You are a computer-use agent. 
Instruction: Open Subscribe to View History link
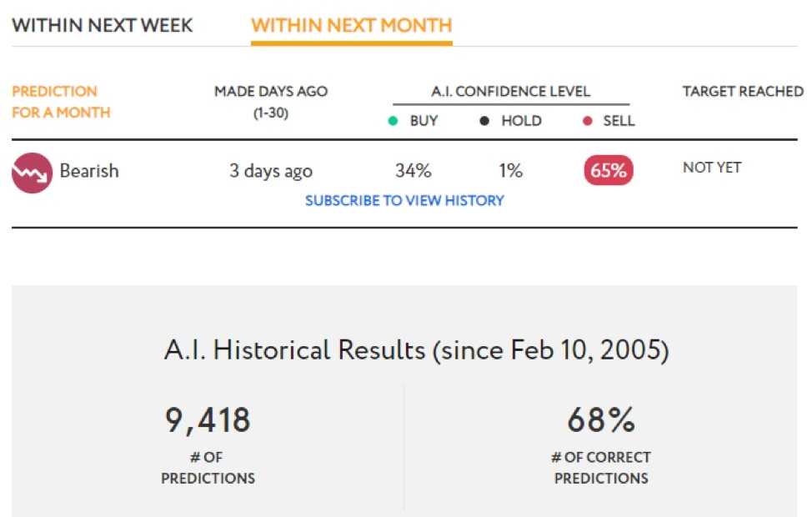[404, 200]
